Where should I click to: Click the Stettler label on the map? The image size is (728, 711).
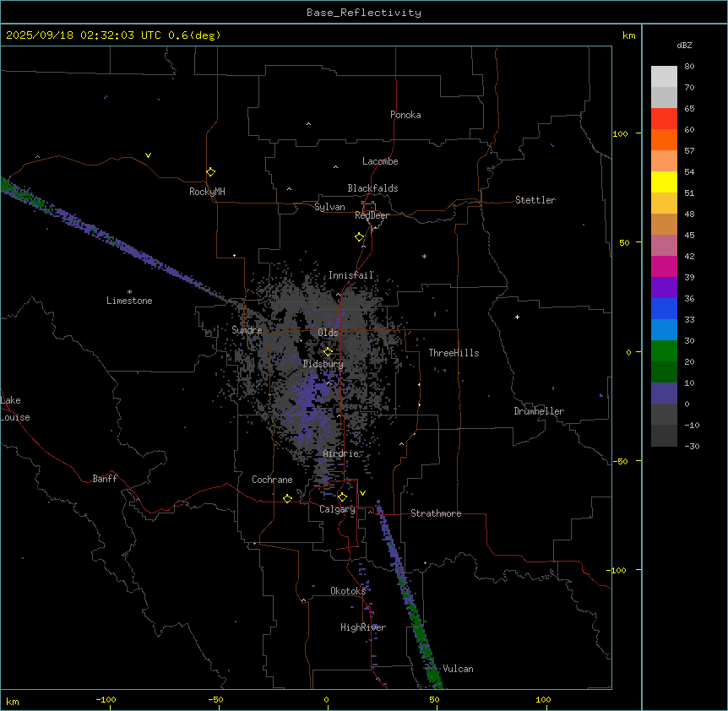535,200
